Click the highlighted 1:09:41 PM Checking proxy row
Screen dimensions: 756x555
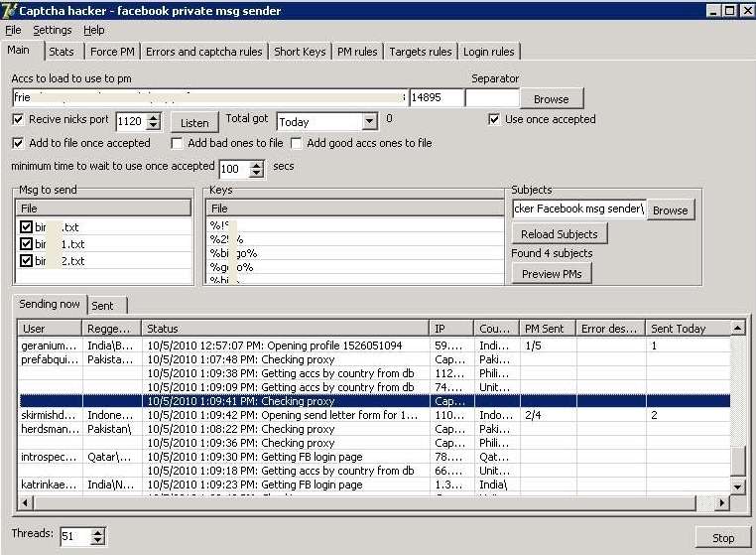pyautogui.click(x=375, y=401)
